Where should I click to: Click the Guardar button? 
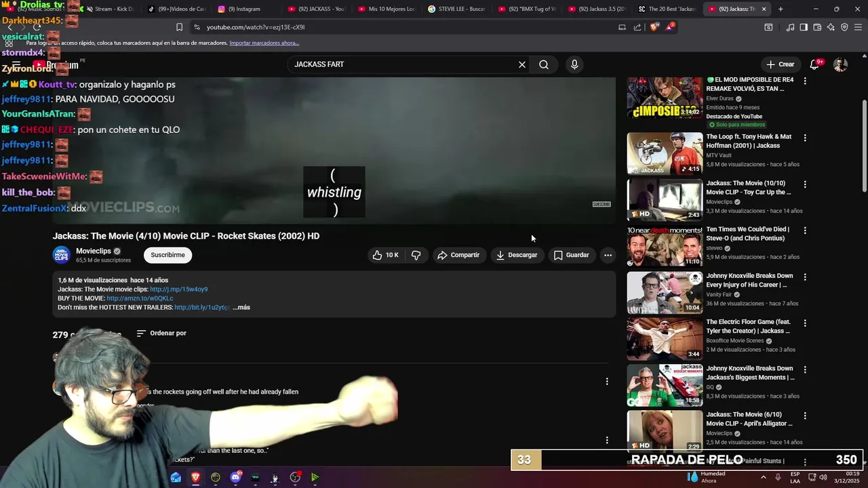571,255
